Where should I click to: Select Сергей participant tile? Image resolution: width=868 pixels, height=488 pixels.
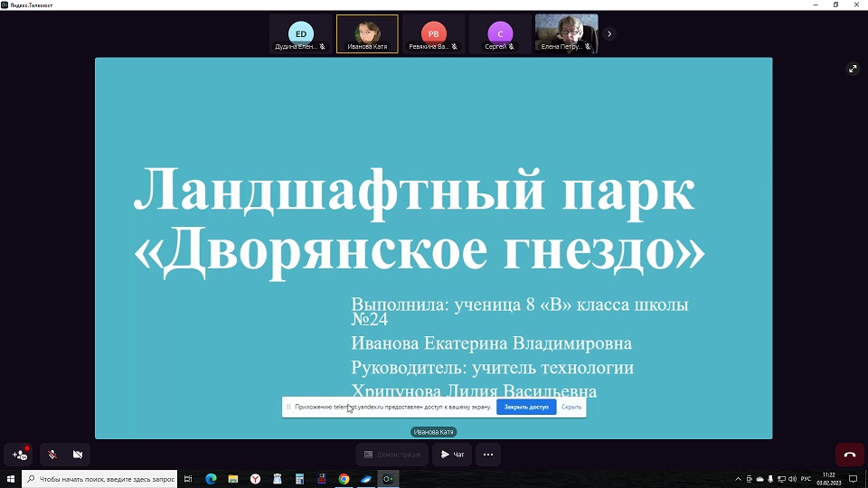[500, 34]
